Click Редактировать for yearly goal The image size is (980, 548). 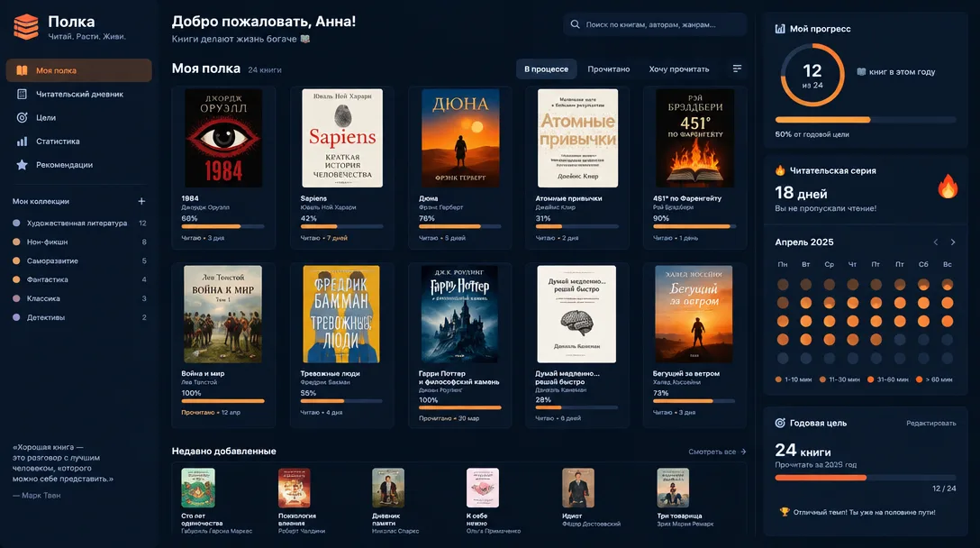coord(931,424)
